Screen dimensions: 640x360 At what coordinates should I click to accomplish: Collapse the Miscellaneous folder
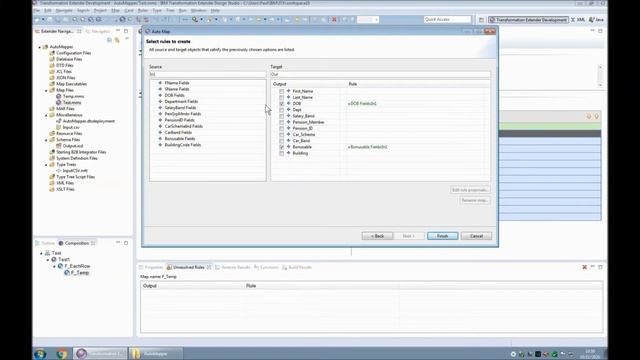coord(46,115)
